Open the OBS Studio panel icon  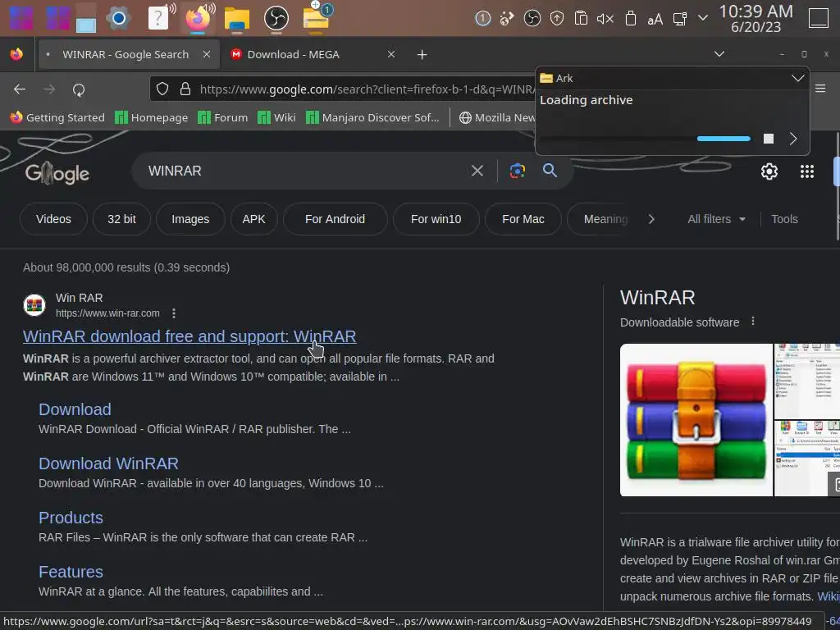pos(276,18)
